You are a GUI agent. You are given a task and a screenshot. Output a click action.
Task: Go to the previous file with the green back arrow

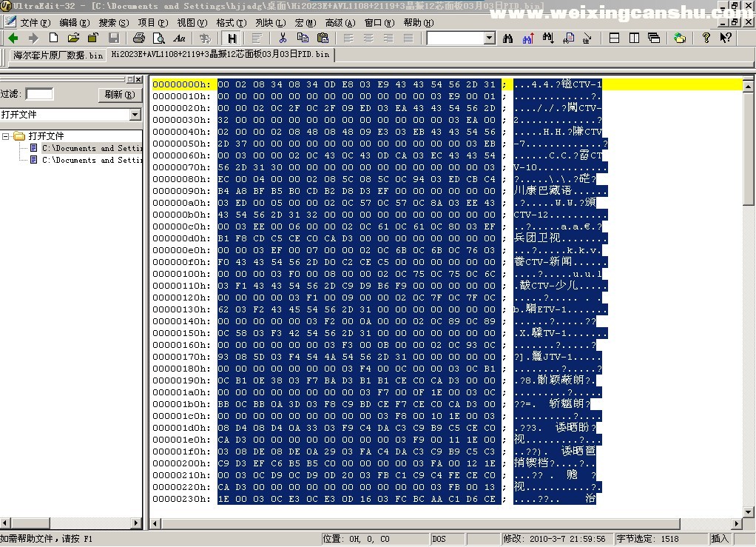13,38
